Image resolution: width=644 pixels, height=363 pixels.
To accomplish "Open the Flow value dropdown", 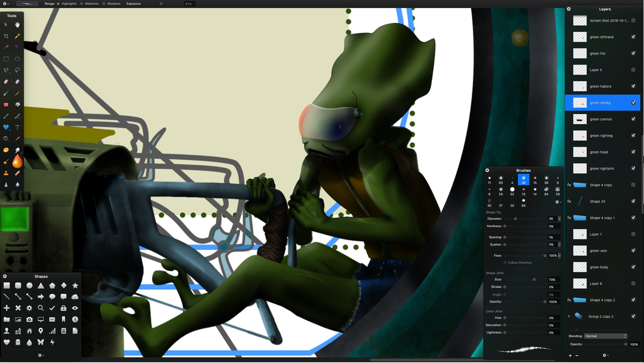I will coord(560,256).
